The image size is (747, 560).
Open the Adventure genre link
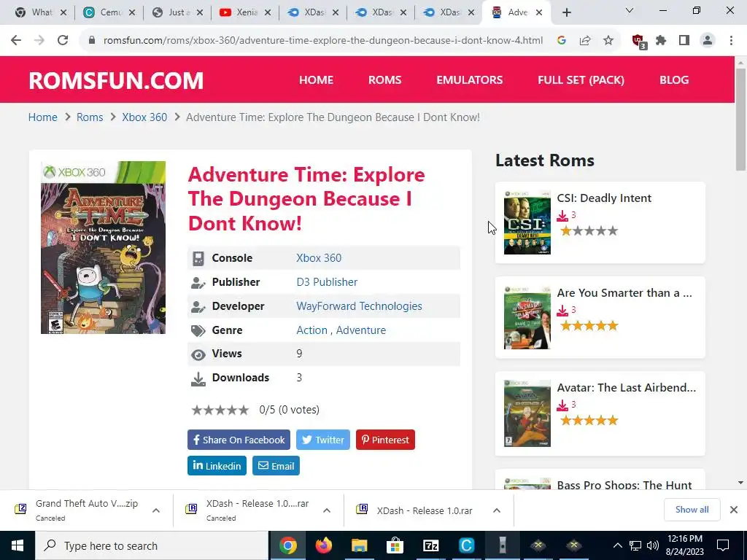pyautogui.click(x=361, y=330)
